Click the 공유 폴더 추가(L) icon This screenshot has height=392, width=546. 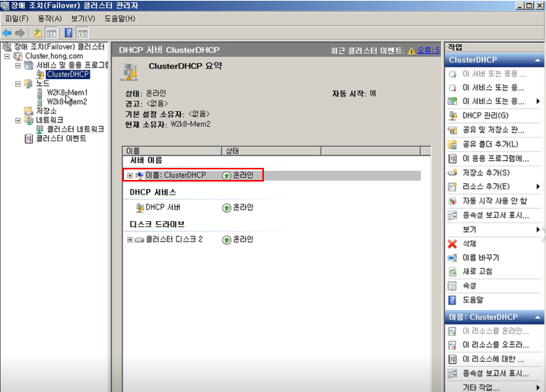[452, 144]
